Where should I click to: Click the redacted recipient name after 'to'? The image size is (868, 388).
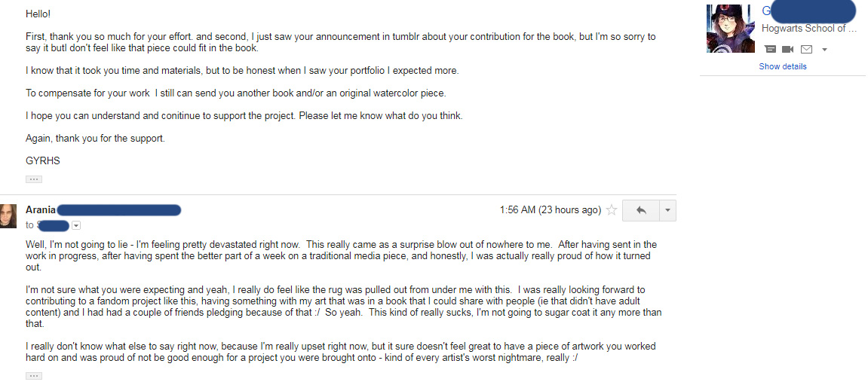pyautogui.click(x=53, y=225)
